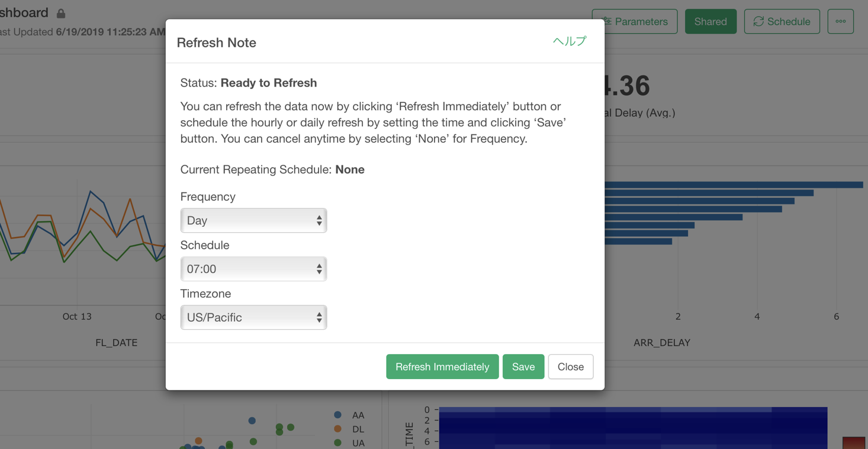The width and height of the screenshot is (868, 449).
Task: Click the blue AA legend marker
Action: [x=337, y=415]
